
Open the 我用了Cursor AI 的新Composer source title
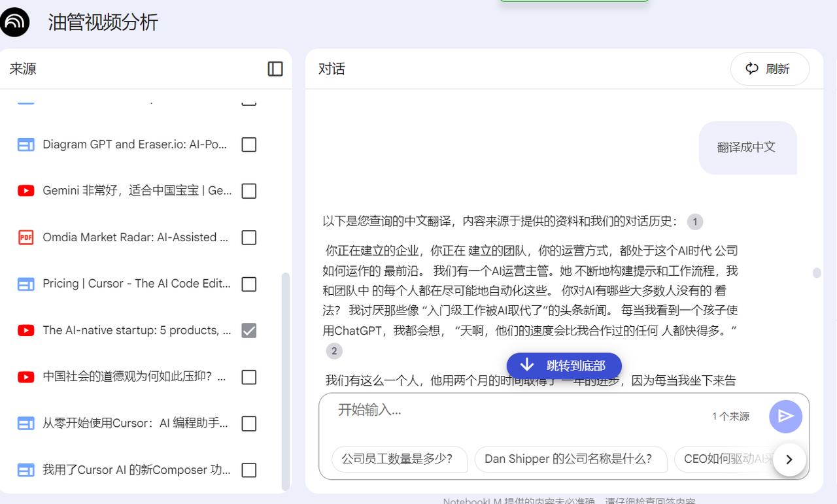tap(136, 470)
